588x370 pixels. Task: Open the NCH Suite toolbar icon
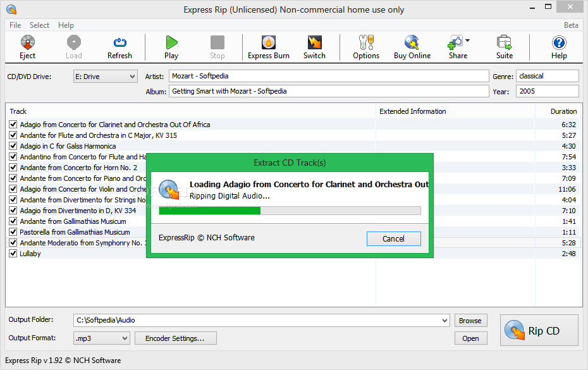(x=505, y=42)
